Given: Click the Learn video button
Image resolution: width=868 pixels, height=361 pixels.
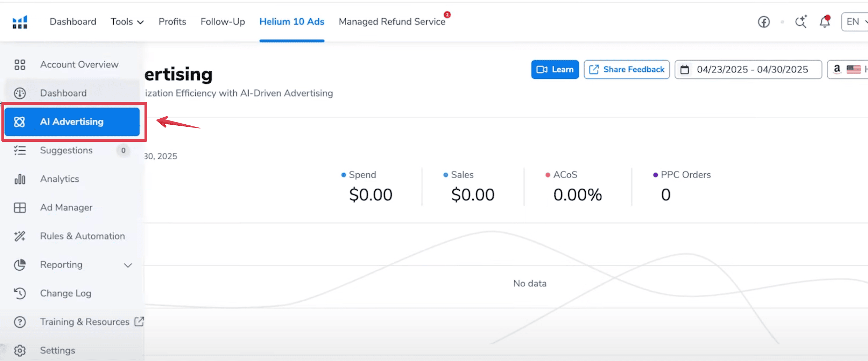Looking at the screenshot, I should click(x=555, y=69).
